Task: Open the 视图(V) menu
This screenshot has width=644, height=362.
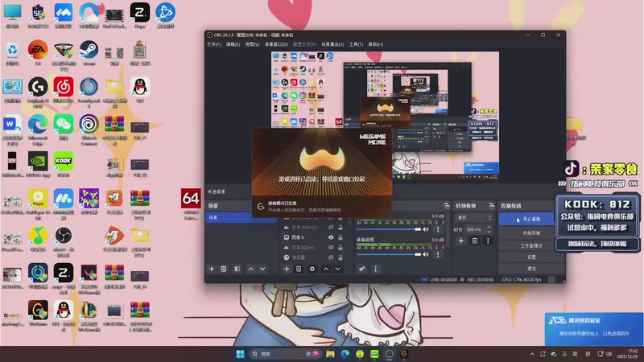Action: [252, 44]
